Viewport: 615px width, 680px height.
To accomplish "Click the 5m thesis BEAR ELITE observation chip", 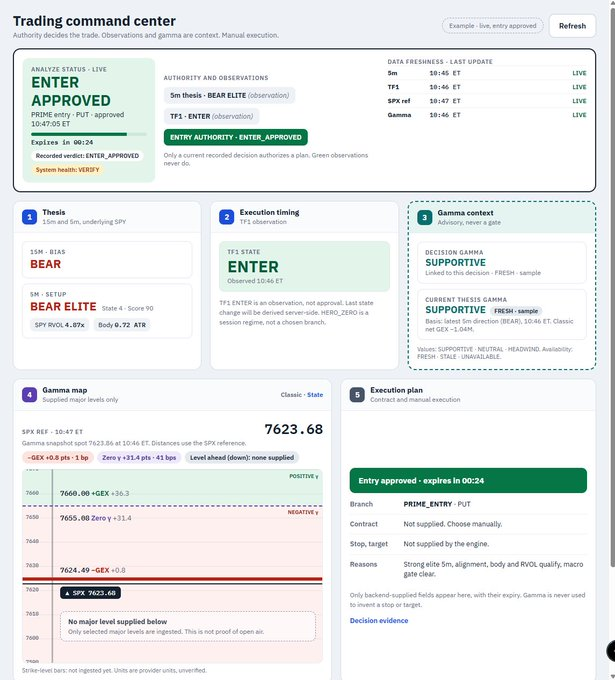I will pyautogui.click(x=229, y=95).
